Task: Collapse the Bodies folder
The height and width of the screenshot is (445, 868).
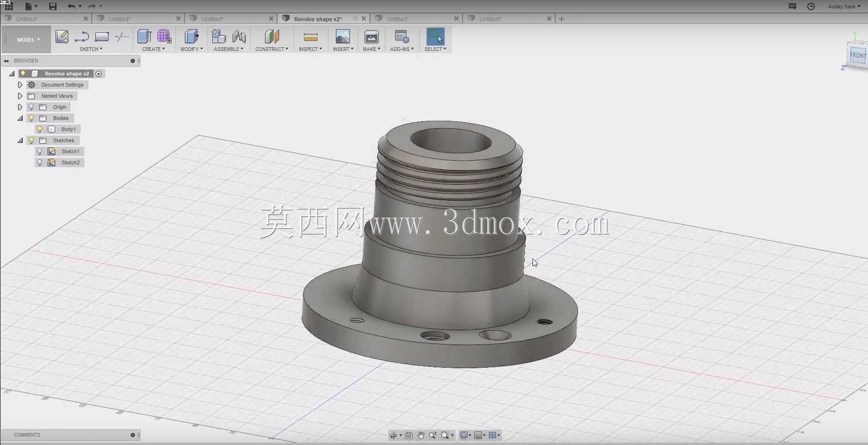Action: point(20,118)
